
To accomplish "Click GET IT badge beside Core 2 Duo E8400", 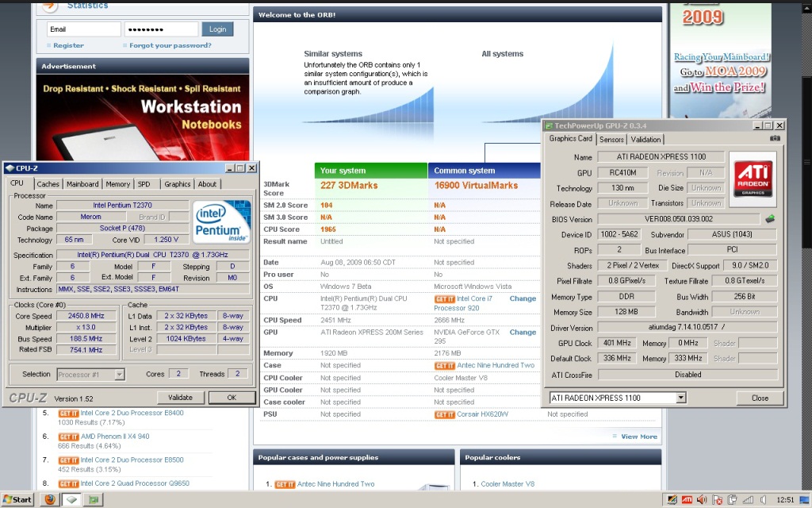I will [68, 413].
